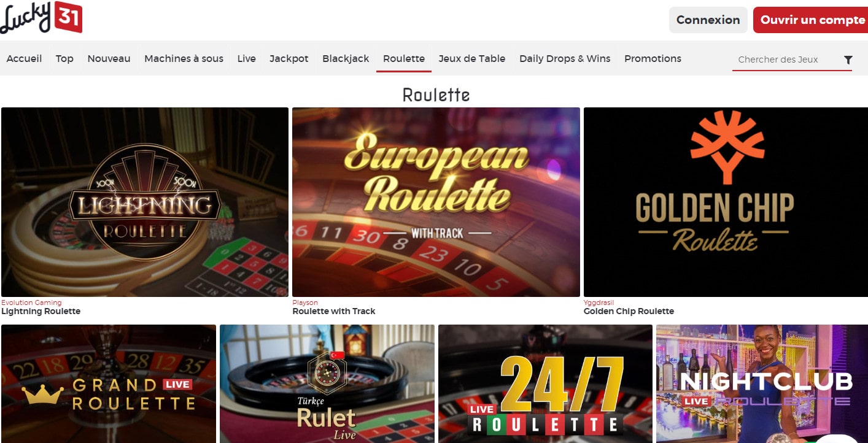Go to the Accueil menu item
Screen dimensions: 868x443
pos(24,59)
